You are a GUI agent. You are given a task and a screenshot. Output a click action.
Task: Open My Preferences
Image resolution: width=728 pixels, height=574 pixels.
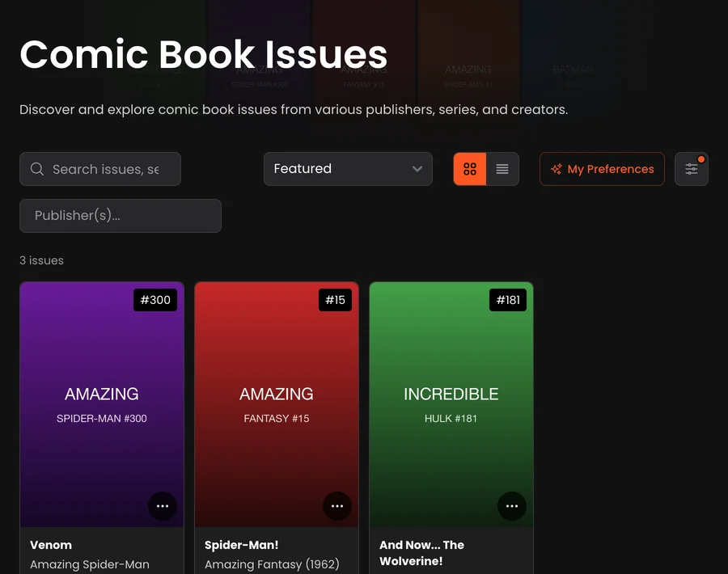pos(602,169)
